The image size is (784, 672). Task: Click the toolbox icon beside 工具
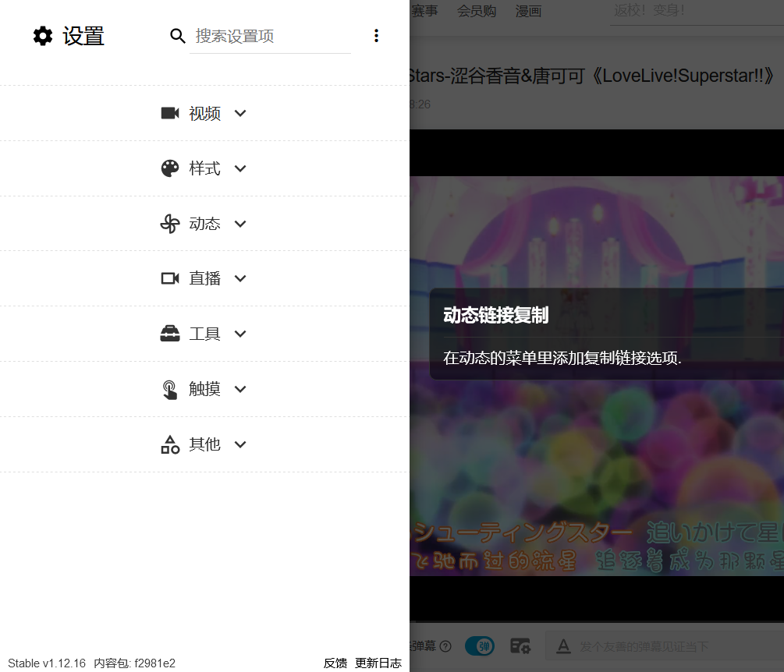[x=170, y=334]
